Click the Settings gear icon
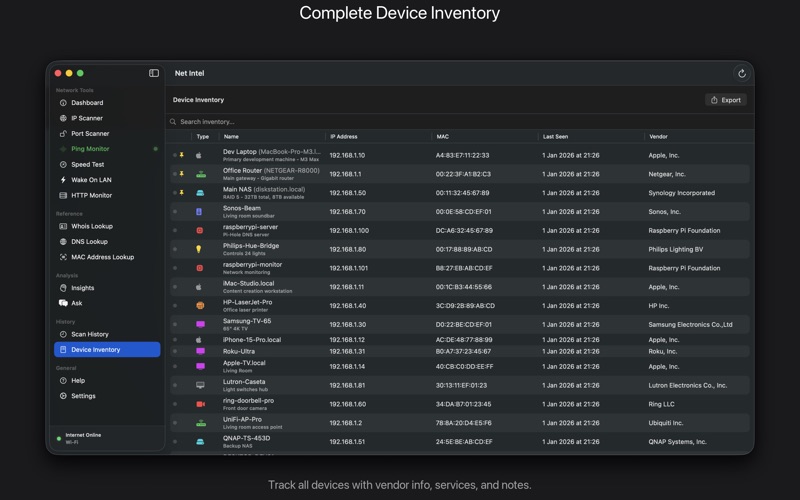Screen dimensions: 800x500 pyautogui.click(x=63, y=395)
